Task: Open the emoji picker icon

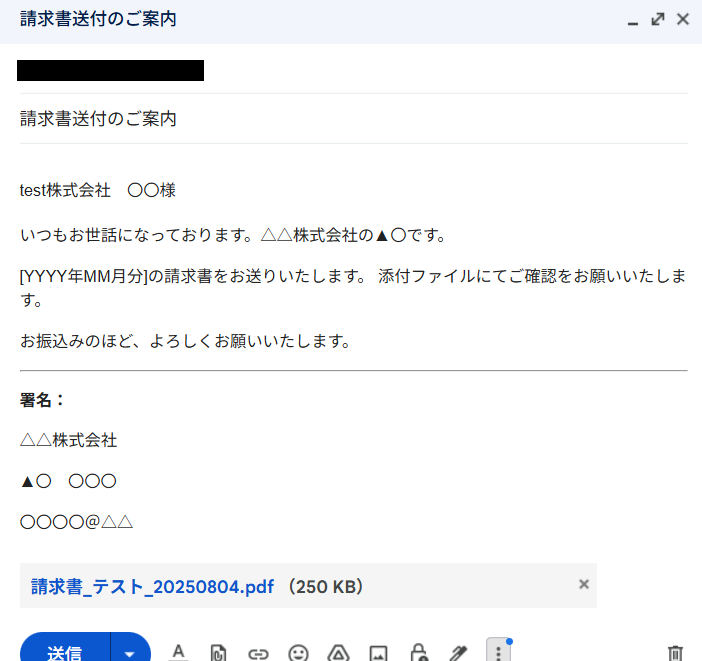Action: (x=298, y=653)
